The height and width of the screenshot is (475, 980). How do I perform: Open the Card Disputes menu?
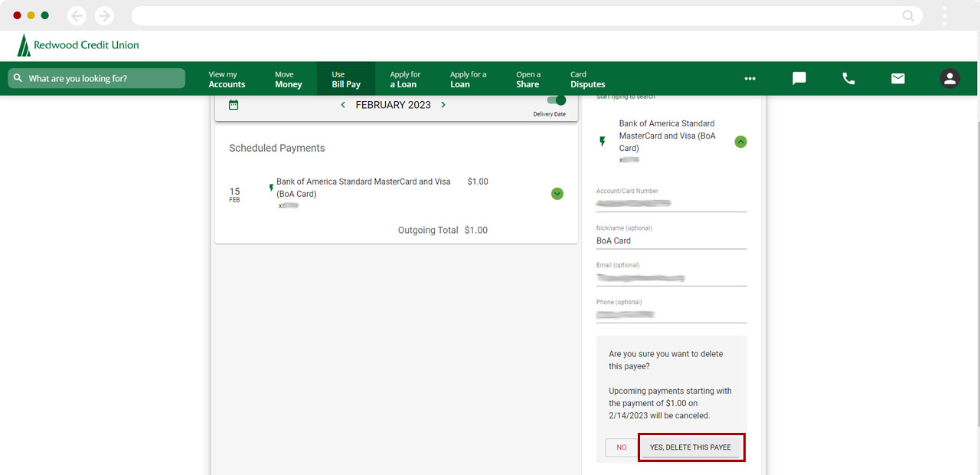588,79
